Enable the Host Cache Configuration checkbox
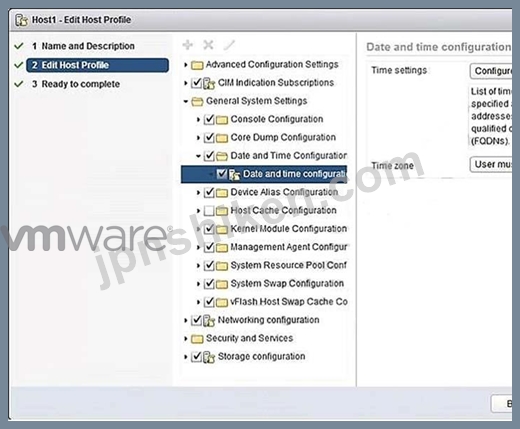Screen dimensions: 520x429 [x=209, y=211]
